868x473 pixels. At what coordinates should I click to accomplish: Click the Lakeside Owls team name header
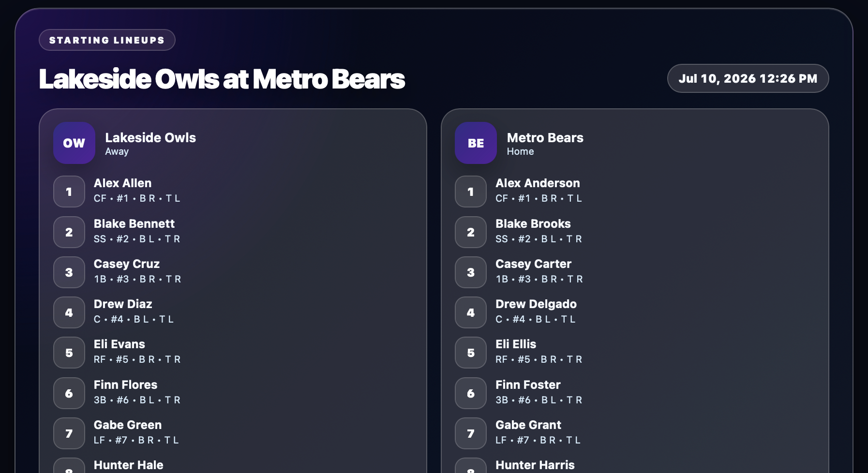(x=150, y=138)
